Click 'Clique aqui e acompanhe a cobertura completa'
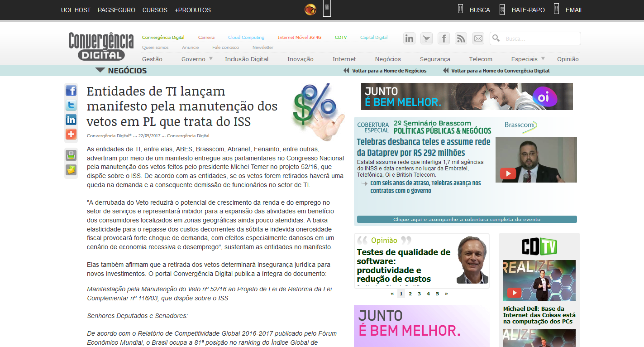644x347 pixels. coord(467,219)
